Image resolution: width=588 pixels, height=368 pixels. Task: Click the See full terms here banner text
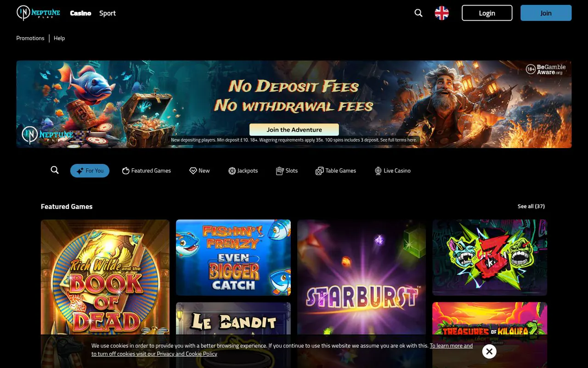[399, 140]
